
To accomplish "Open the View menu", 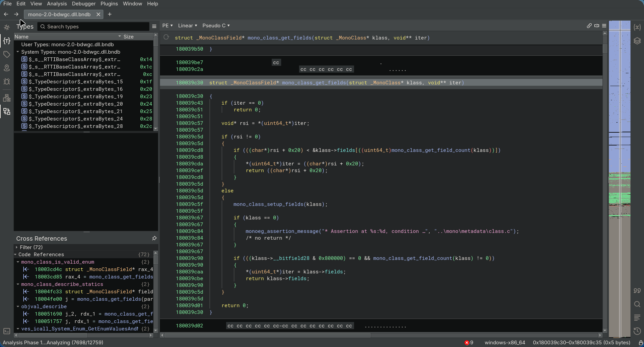I will click(x=36, y=4).
